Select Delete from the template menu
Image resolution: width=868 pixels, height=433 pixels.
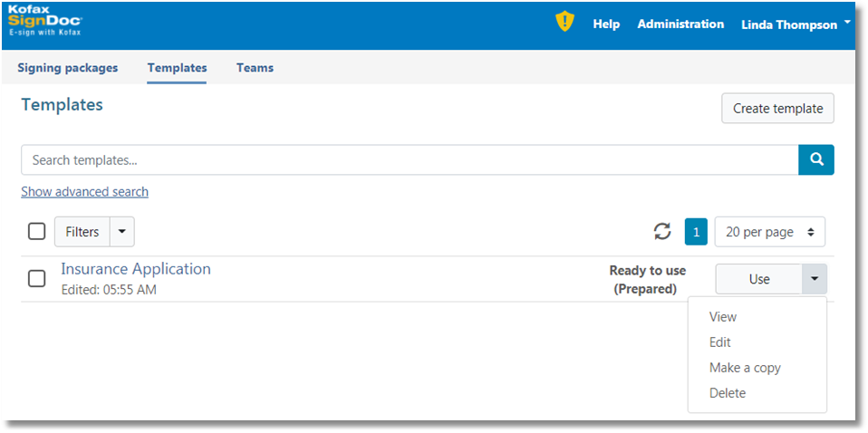click(728, 393)
